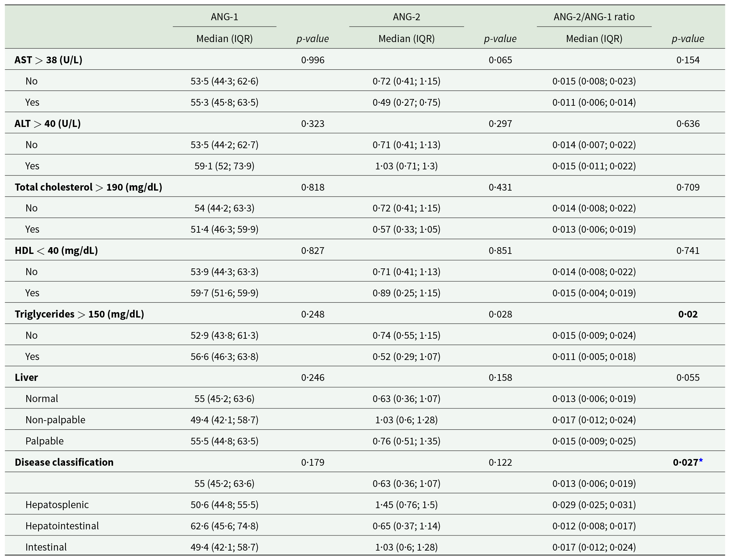
Task: Click the 62·6 (45·6; 74·8) ANG-1 cell
Action: (x=224, y=526)
